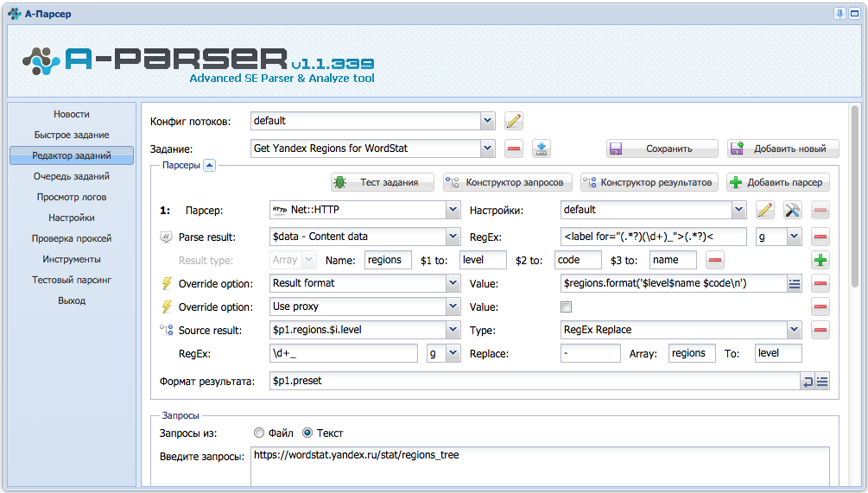
Task: Click the Сохранить button
Action: pyautogui.click(x=662, y=149)
